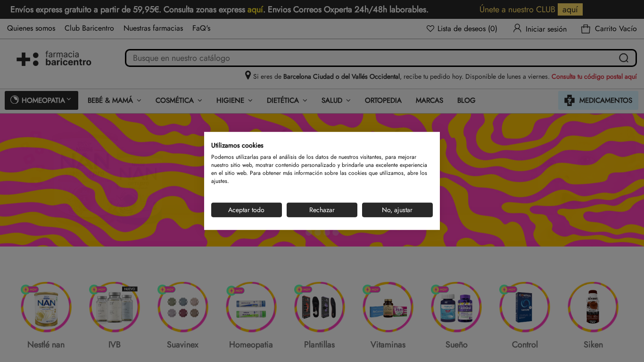This screenshot has width=644, height=362.
Task: Open the Control category circle
Action: (525, 307)
